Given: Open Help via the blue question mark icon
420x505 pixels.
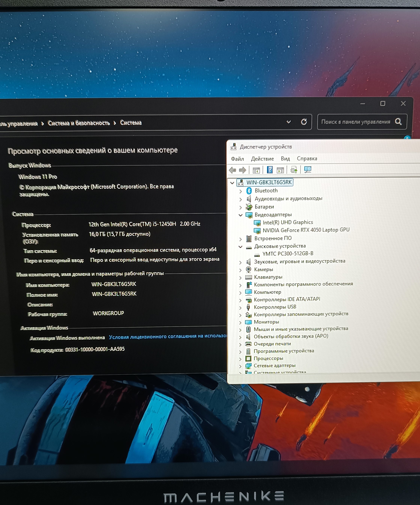Looking at the screenshot, I should [270, 170].
